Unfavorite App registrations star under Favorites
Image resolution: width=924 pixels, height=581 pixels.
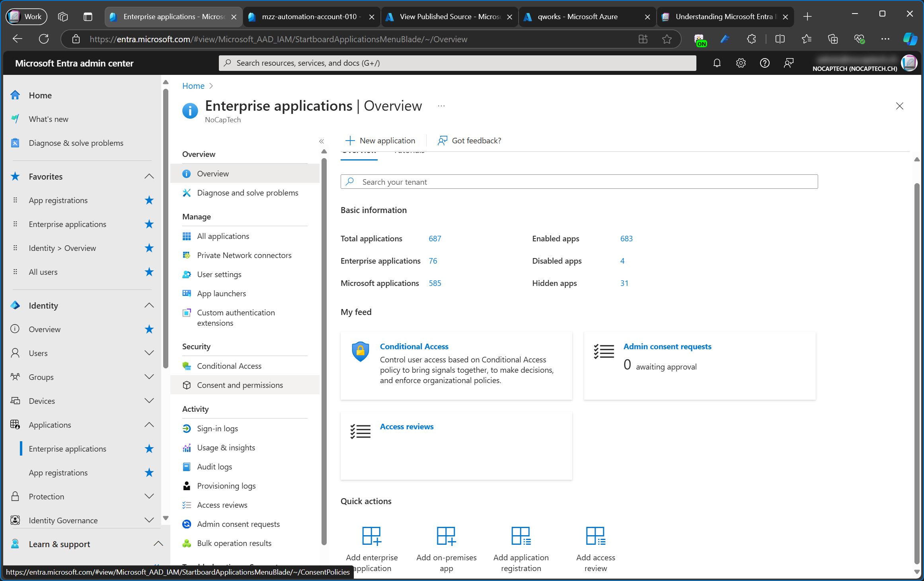click(x=149, y=200)
